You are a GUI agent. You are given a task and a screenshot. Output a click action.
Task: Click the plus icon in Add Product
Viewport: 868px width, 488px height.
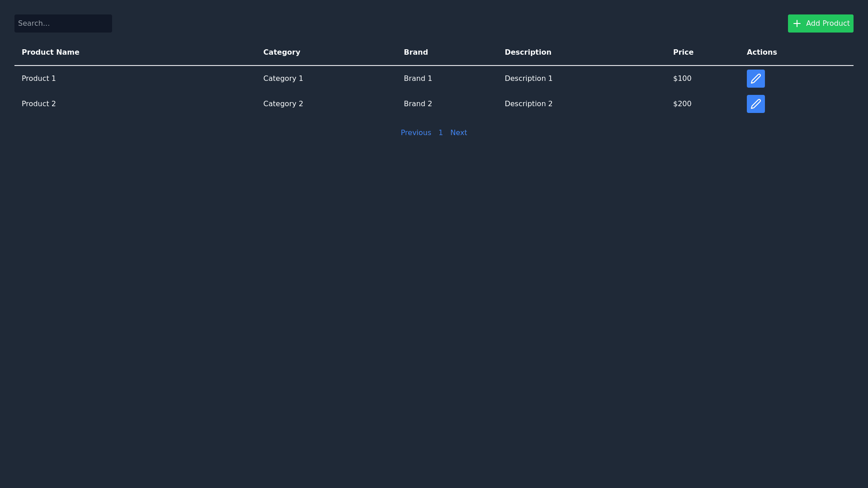(x=797, y=23)
